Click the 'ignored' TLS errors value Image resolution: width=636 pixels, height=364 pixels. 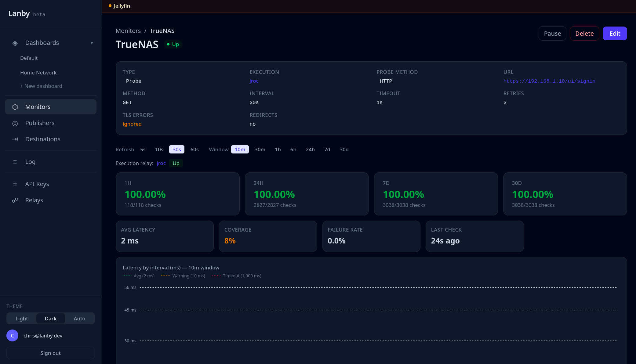click(x=132, y=124)
